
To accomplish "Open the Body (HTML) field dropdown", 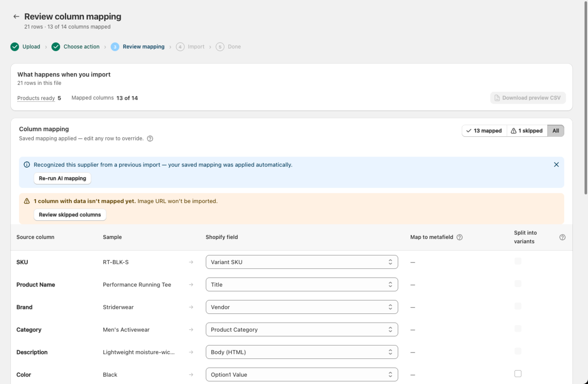I will pyautogui.click(x=302, y=352).
